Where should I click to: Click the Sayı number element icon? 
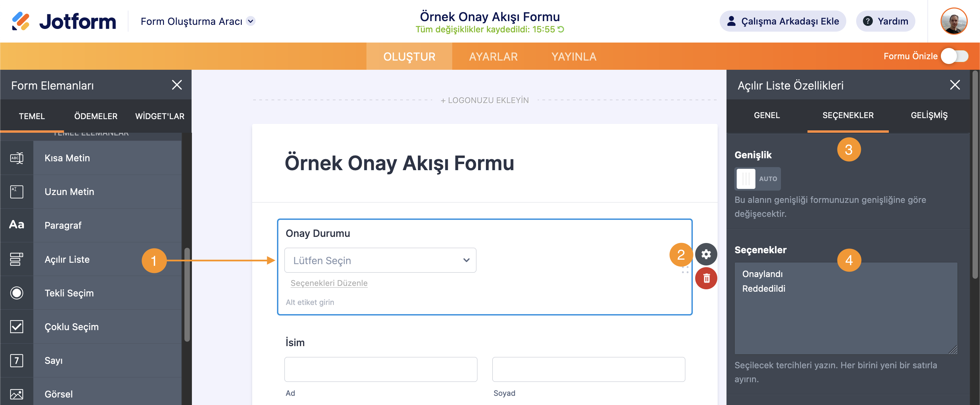click(x=17, y=360)
